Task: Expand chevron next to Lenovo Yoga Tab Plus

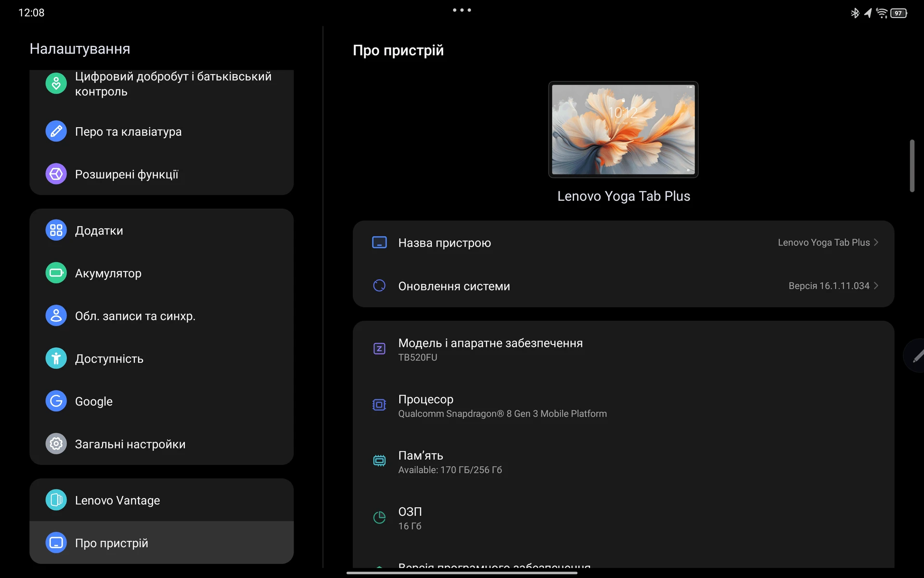Action: 876,242
